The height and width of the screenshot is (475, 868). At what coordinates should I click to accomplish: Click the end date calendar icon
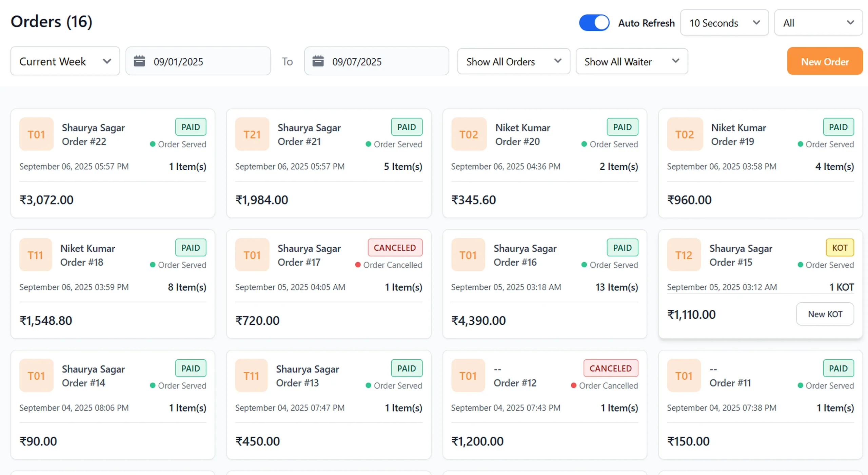point(318,61)
